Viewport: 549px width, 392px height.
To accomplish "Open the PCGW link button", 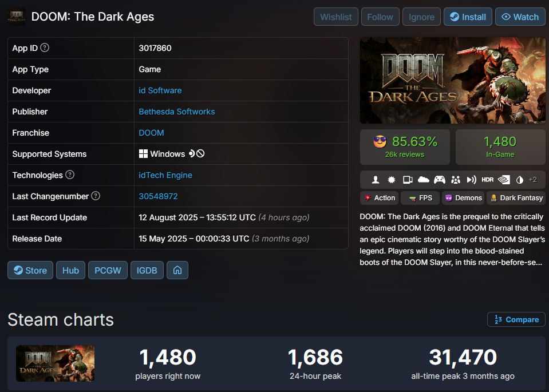I will point(108,270).
